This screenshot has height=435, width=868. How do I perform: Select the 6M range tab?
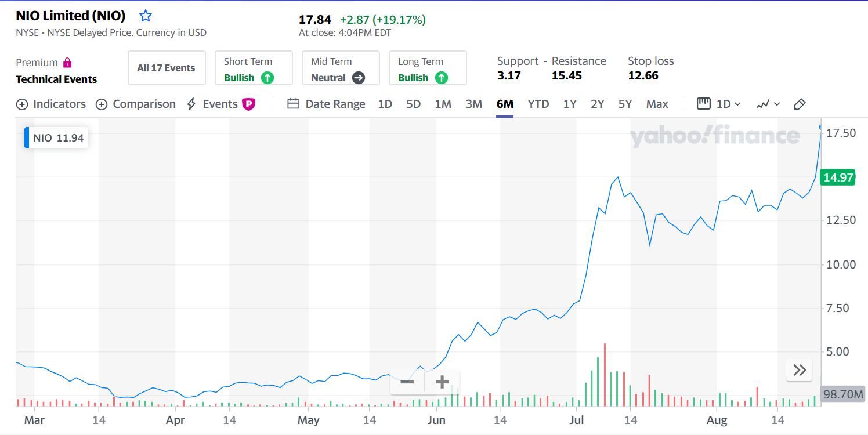click(x=505, y=104)
